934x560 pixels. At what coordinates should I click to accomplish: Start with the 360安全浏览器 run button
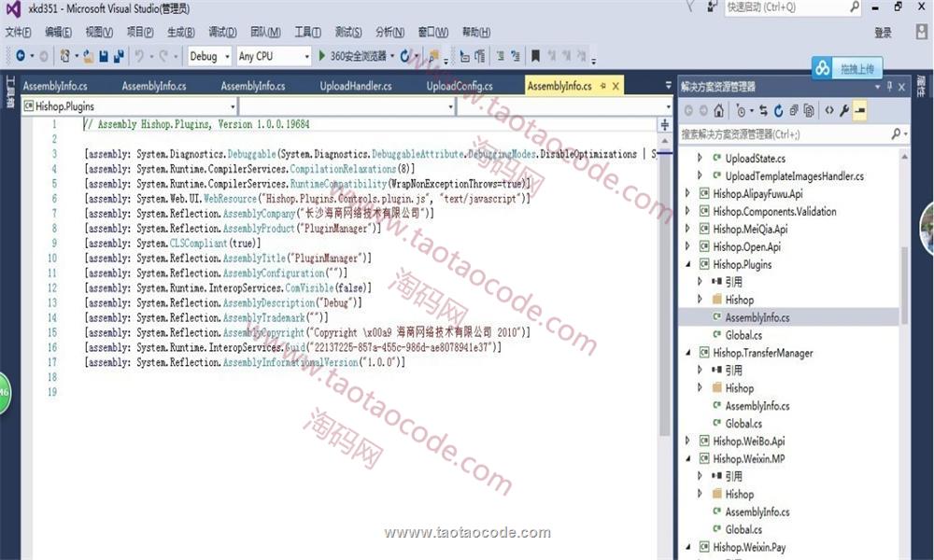point(353,56)
